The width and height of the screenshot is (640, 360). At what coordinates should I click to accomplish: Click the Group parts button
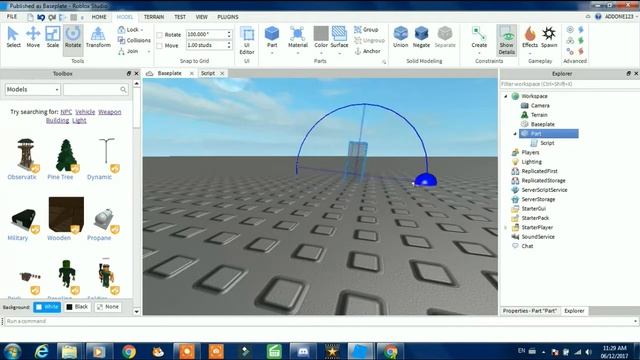point(366,30)
